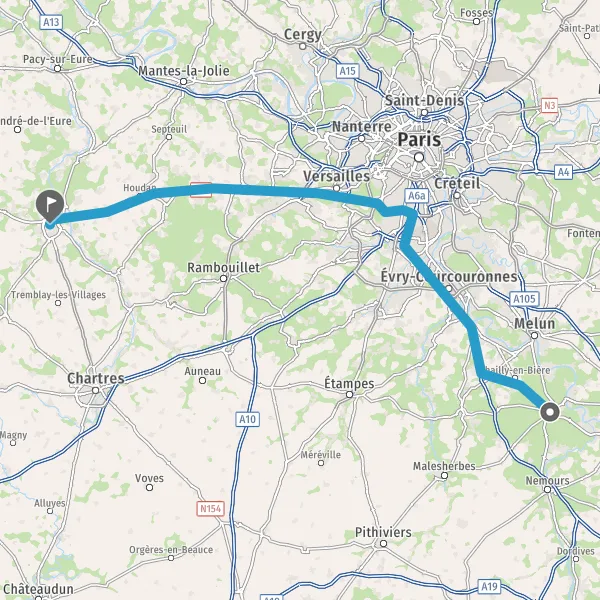Click the A4 motorway shield
Image resolution: width=600 pixels, height=600 pixels.
coord(564,172)
